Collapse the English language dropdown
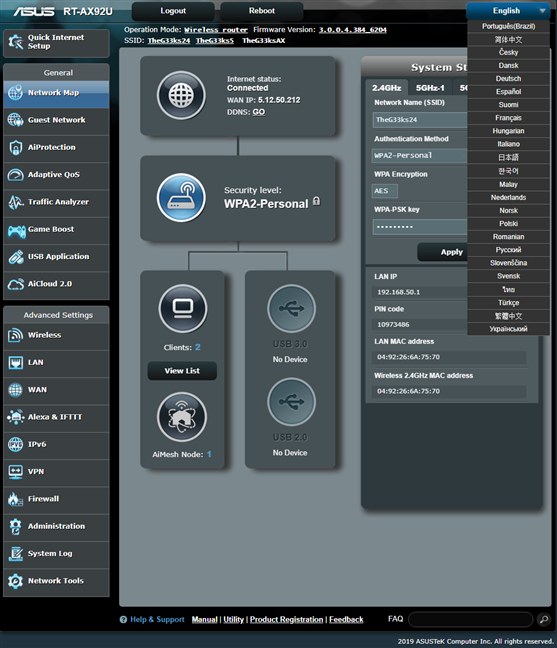Image resolution: width=557 pixels, height=648 pixels. (508, 11)
